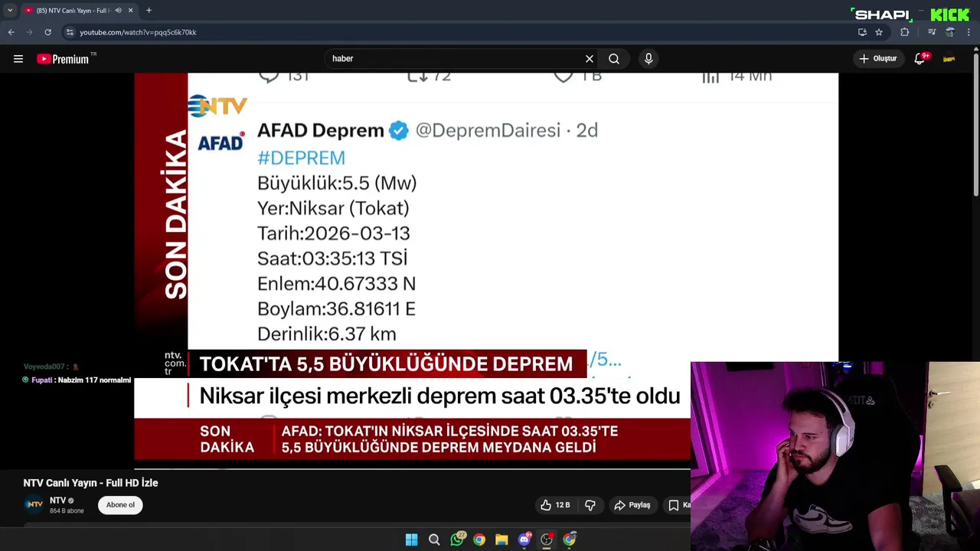The height and width of the screenshot is (551, 980).
Task: Open site information icon in address bar
Action: pos(70,32)
